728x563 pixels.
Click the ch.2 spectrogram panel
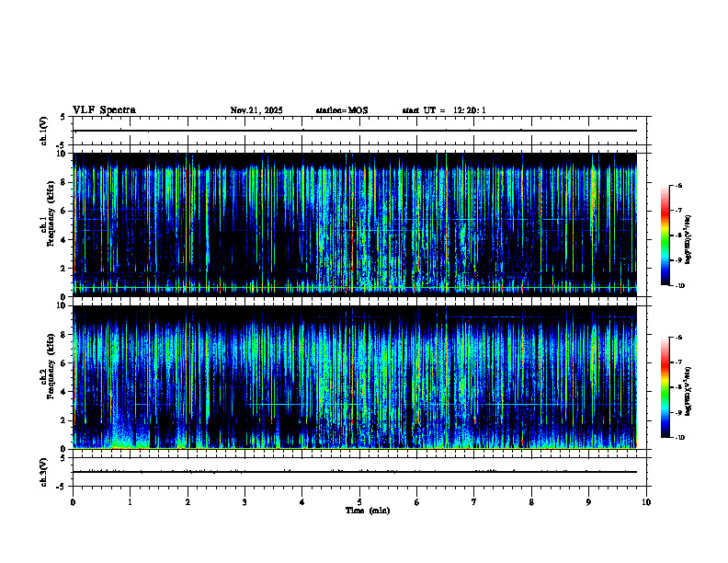point(355,377)
